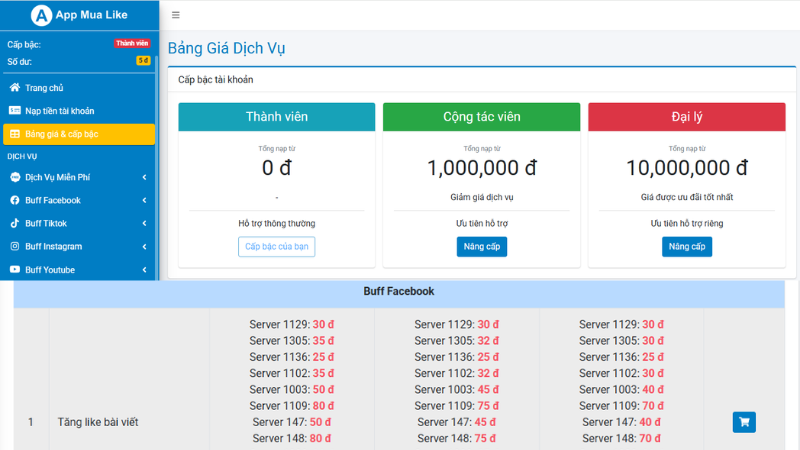Click the 1,000,000 đ amount

tap(482, 168)
